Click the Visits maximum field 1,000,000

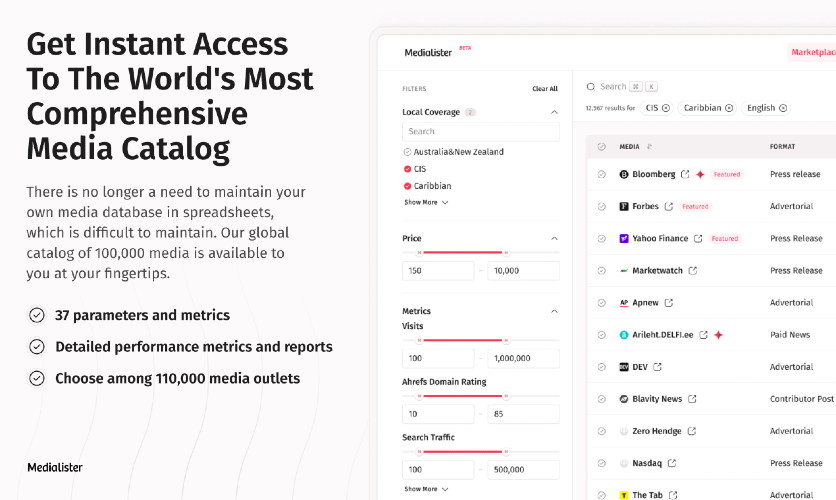click(x=523, y=358)
